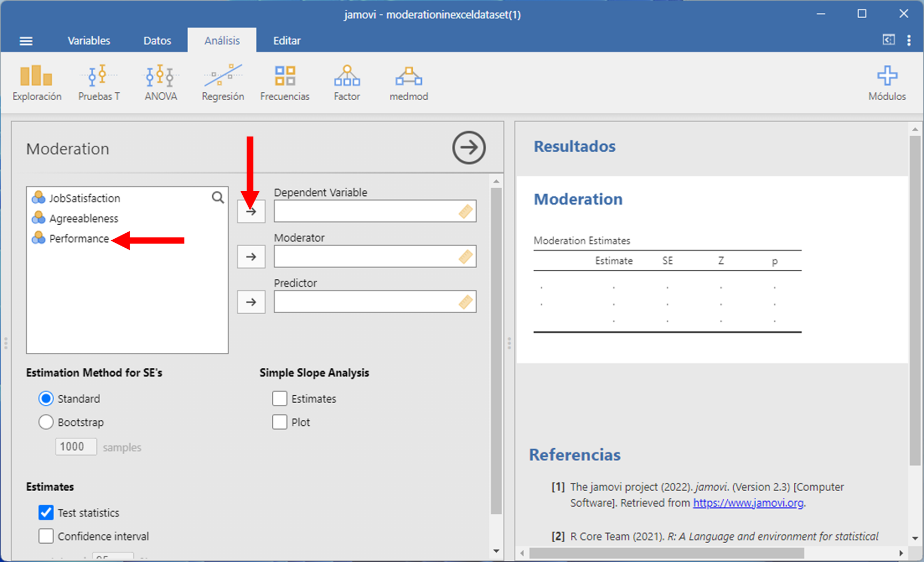Image resolution: width=924 pixels, height=562 pixels.
Task: Open the ANOVA analysis menu
Action: click(x=161, y=83)
